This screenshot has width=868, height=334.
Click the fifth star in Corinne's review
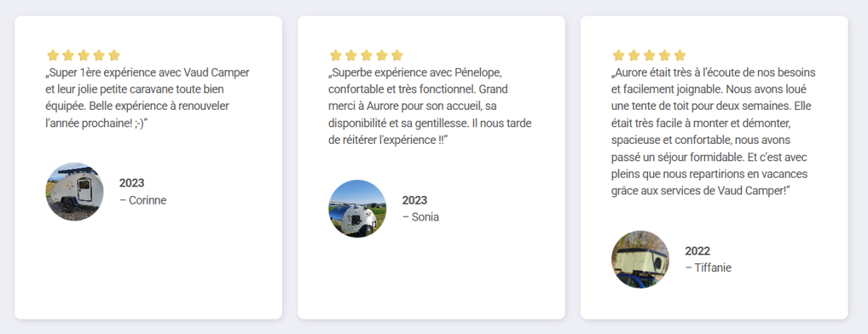(114, 55)
